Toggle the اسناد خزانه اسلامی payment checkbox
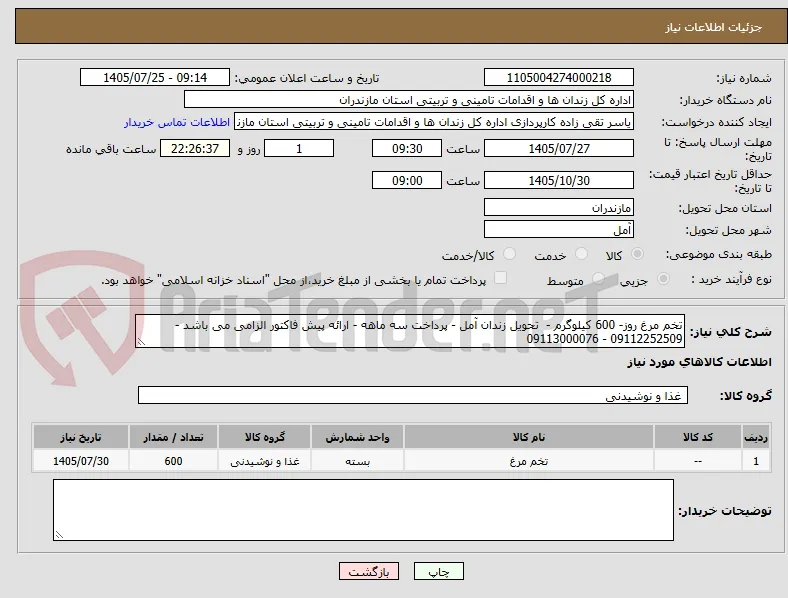The height and width of the screenshot is (598, 788). tap(501, 278)
